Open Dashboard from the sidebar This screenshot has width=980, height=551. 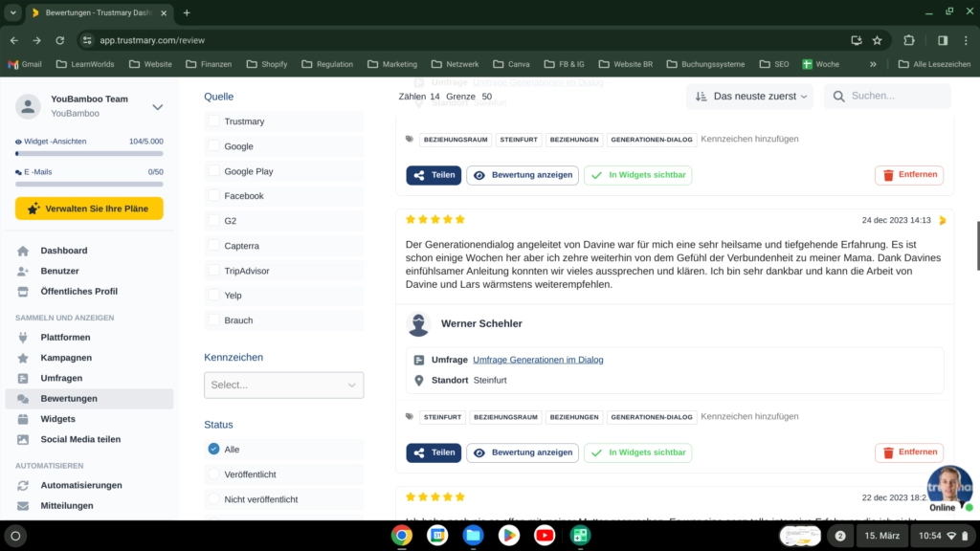[64, 251]
